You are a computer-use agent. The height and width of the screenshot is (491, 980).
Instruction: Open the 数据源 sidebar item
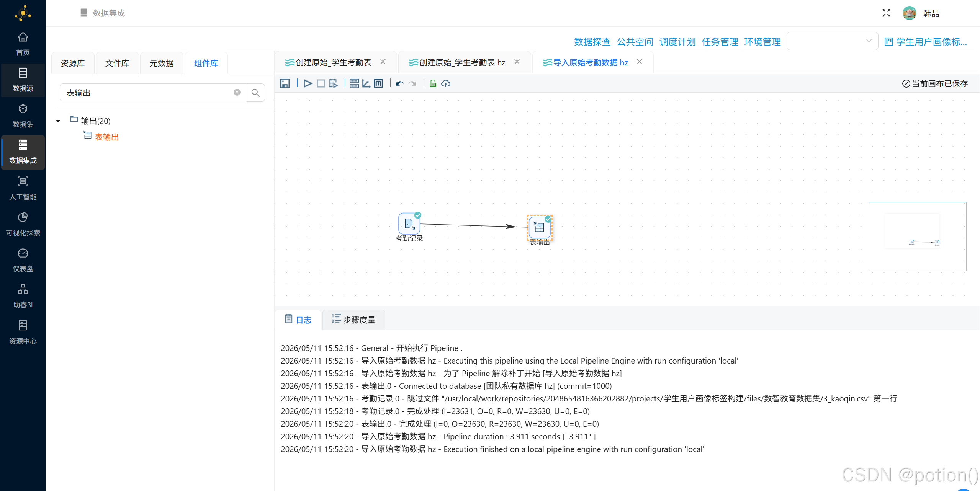coord(23,80)
